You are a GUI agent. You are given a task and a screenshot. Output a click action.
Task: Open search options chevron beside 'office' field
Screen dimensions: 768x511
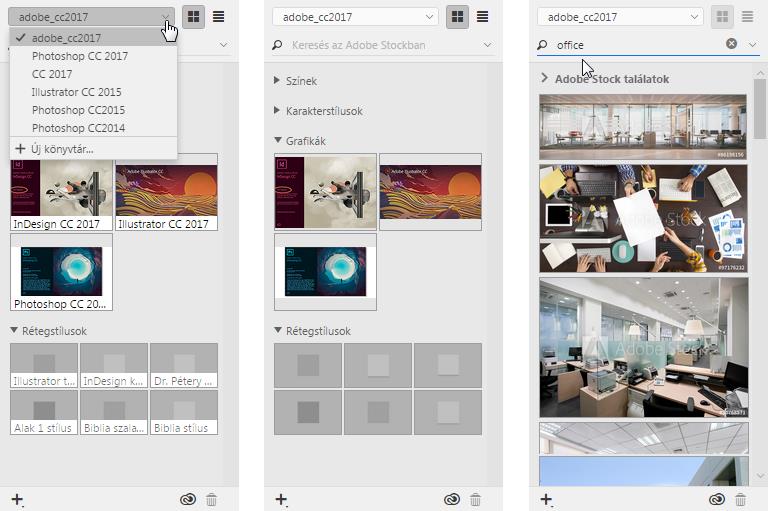click(x=752, y=45)
